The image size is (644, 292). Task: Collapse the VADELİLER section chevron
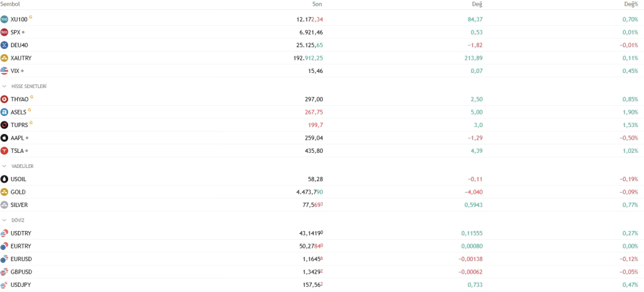(4, 166)
